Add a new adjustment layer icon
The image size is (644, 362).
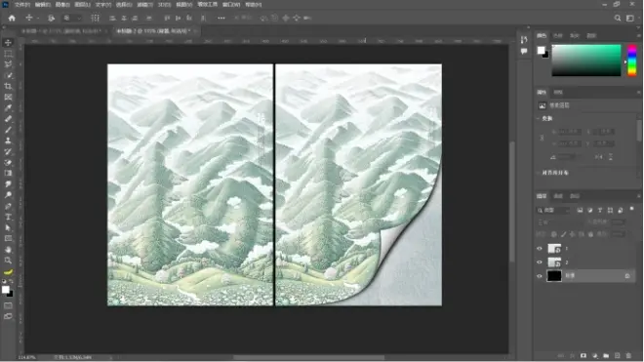594,355
